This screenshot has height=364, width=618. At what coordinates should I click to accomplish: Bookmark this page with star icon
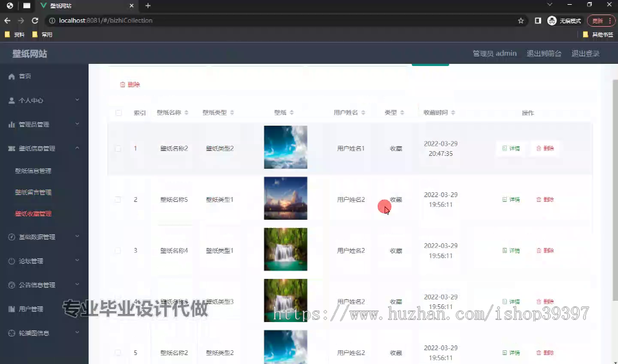click(x=520, y=21)
